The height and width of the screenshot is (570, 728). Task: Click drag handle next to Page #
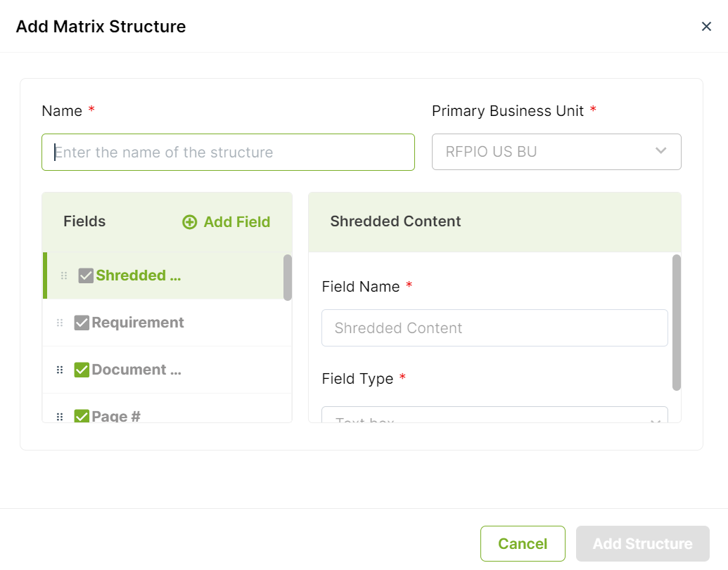pos(60,417)
